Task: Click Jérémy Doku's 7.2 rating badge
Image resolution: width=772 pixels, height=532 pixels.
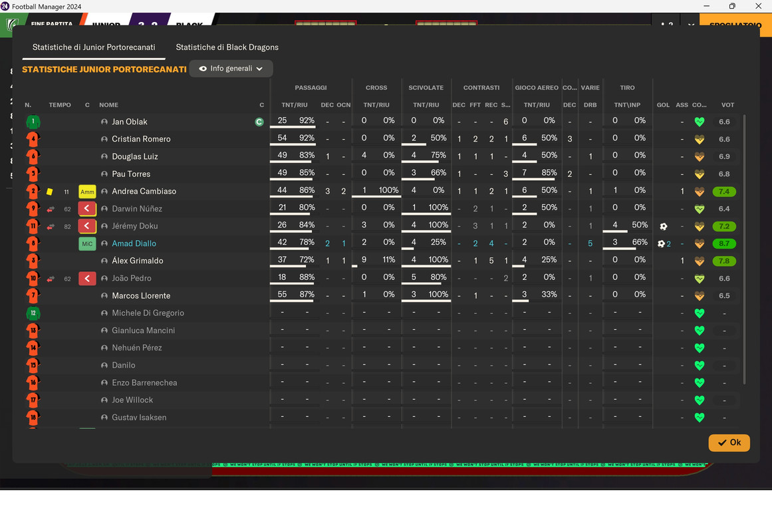Action: tap(723, 227)
